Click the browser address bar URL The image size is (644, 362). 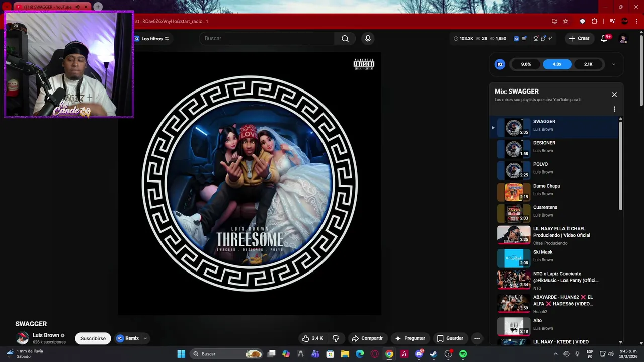coord(171,21)
